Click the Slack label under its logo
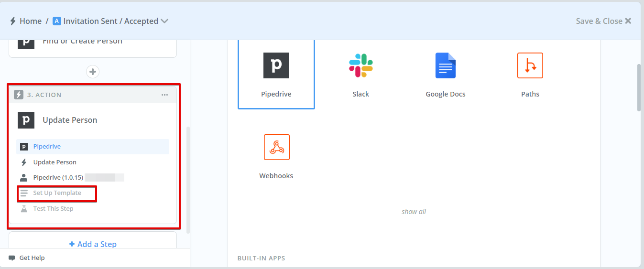This screenshot has height=269, width=644. pos(361,94)
